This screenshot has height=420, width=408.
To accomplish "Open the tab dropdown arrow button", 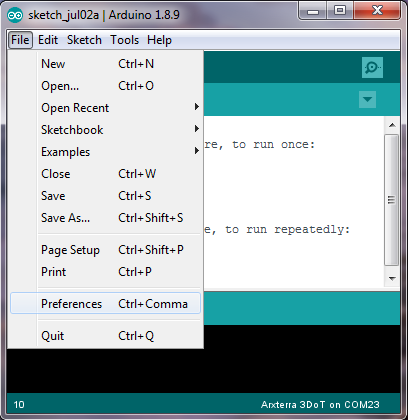I will click(367, 99).
